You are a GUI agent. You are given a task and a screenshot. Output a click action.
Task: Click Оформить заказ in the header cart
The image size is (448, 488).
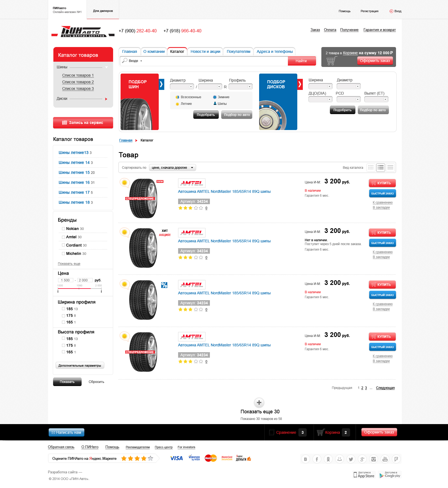[x=375, y=61]
